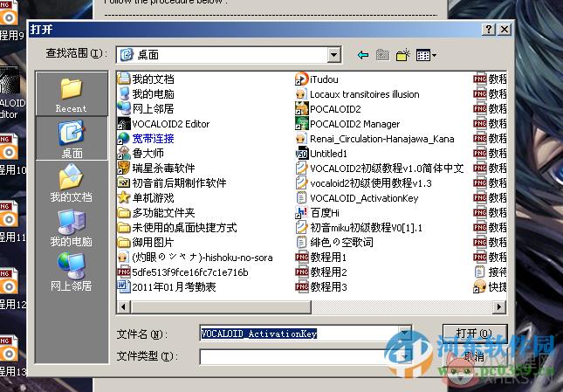Select 教程用1 PNG file
The image size is (563, 392).
[x=321, y=257]
